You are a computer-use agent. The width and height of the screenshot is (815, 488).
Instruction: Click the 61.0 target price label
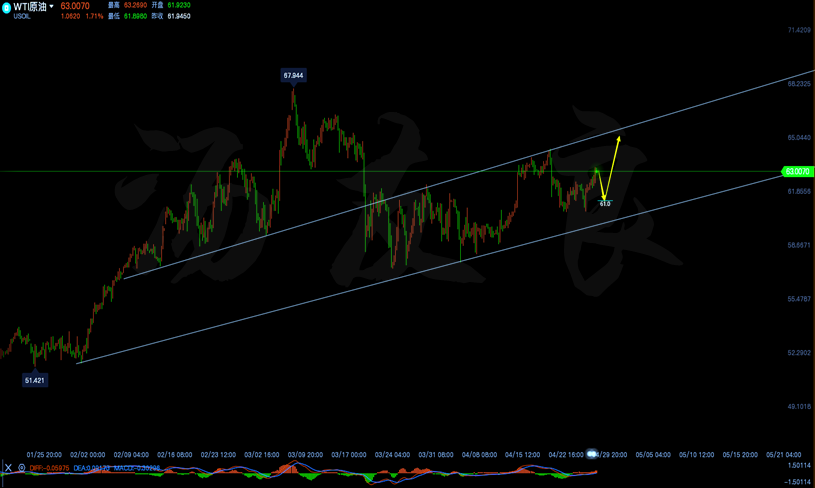604,204
